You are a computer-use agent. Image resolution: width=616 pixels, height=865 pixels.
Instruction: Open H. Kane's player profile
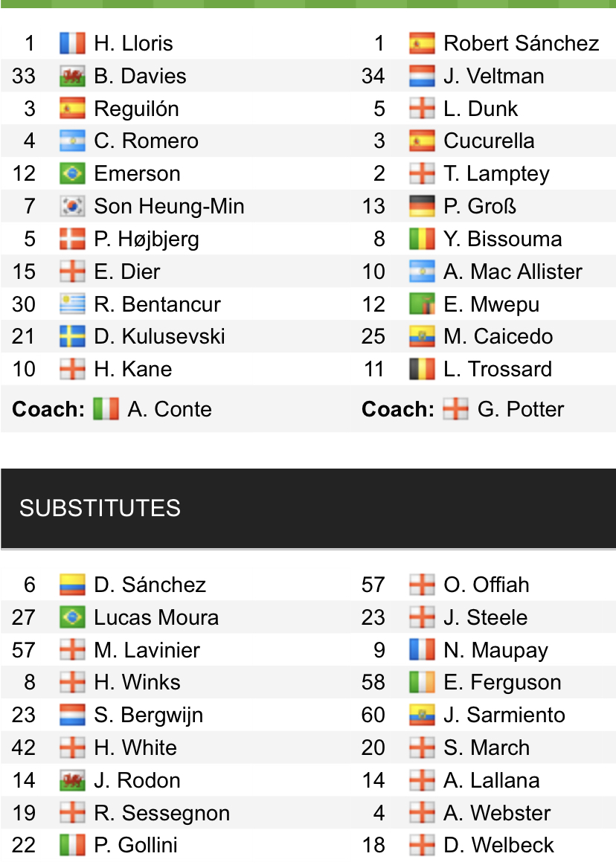click(132, 369)
